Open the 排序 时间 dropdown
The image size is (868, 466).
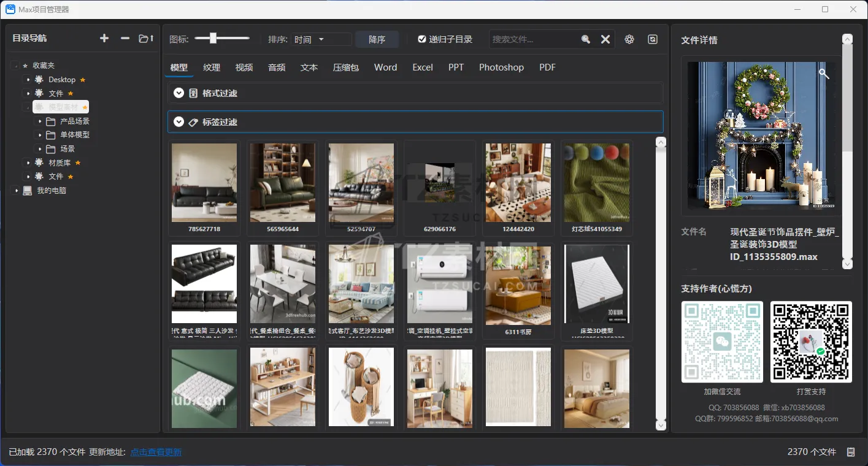[321, 39]
